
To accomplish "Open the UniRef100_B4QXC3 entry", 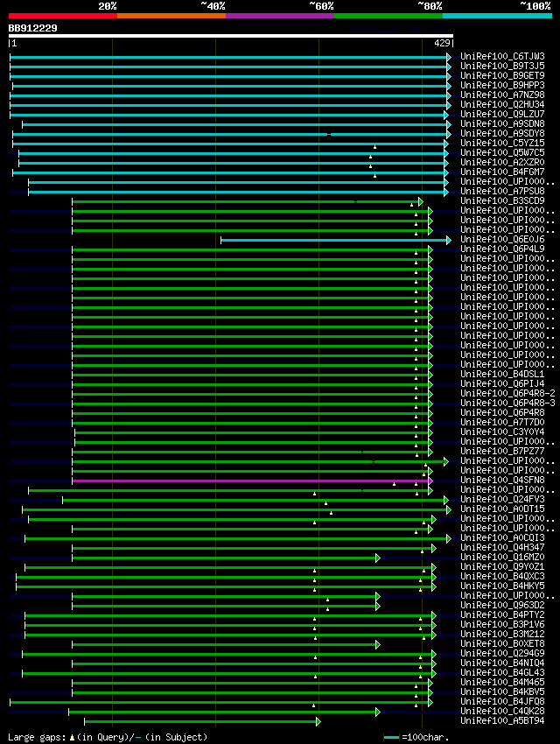I will 502,577.
